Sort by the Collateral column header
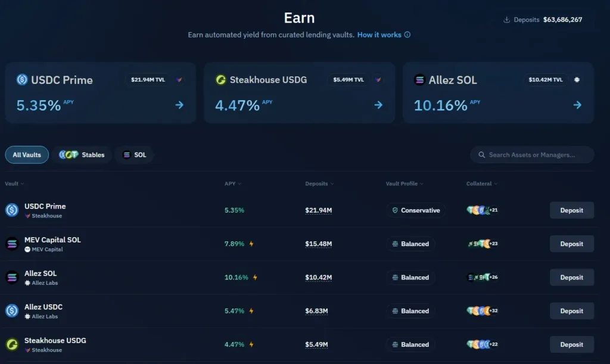 [482, 183]
